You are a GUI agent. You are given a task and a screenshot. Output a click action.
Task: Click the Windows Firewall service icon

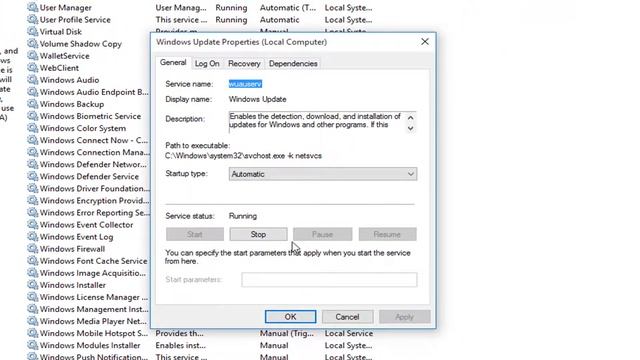(32, 249)
